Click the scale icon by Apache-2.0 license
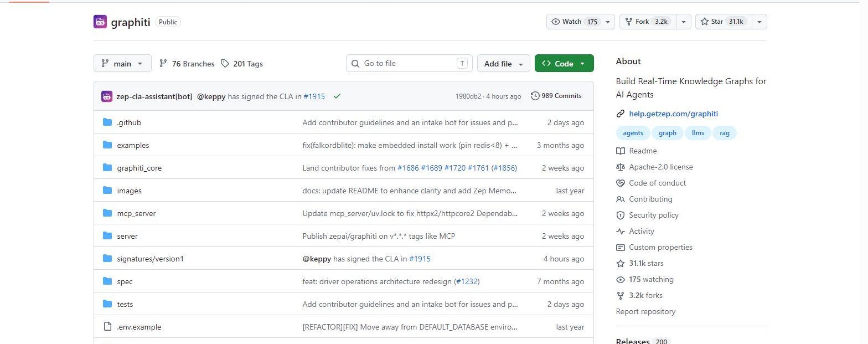Image resolution: width=868 pixels, height=344 pixels. pos(621,167)
